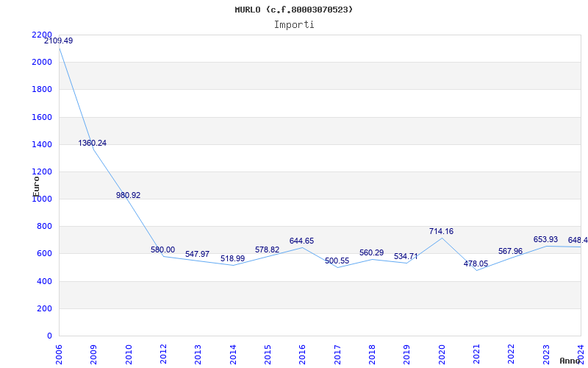The height and width of the screenshot is (368, 588).
Task: Select the 2012 x-axis year label
Action: 164,353
